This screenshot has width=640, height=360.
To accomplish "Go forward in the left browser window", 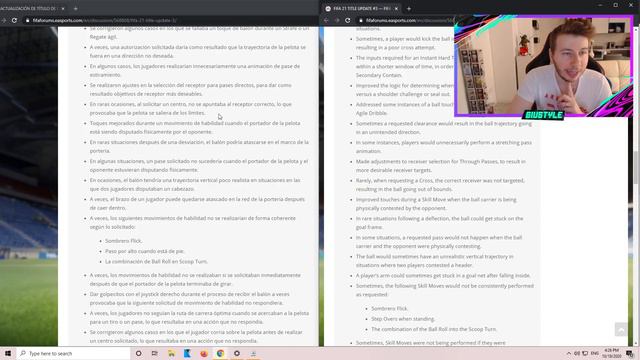I will coord(4,20).
